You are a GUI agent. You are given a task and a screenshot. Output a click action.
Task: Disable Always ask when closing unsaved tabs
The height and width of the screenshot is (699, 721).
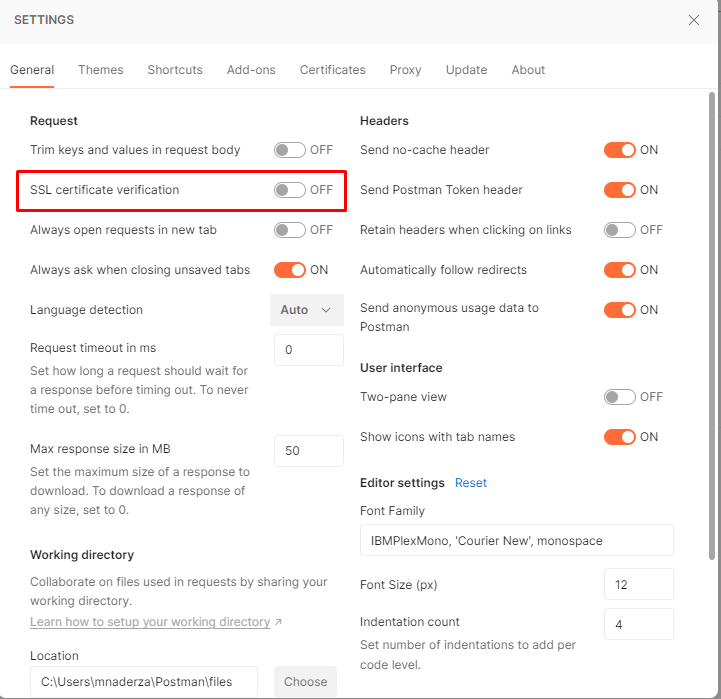290,270
